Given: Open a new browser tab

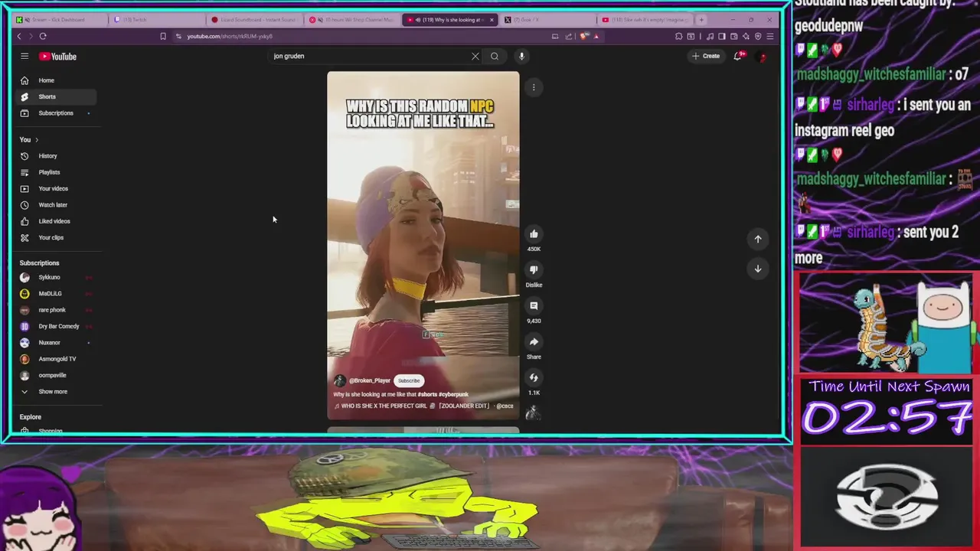Looking at the screenshot, I should (701, 20).
